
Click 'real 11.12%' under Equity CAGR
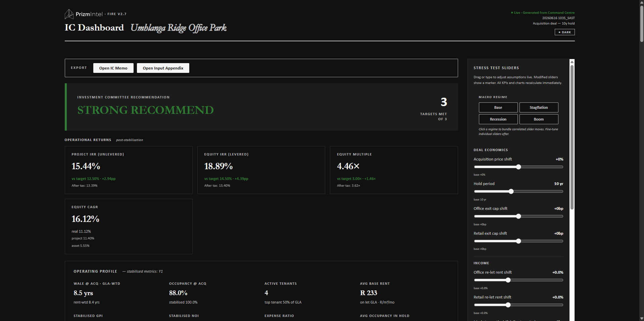(81, 231)
